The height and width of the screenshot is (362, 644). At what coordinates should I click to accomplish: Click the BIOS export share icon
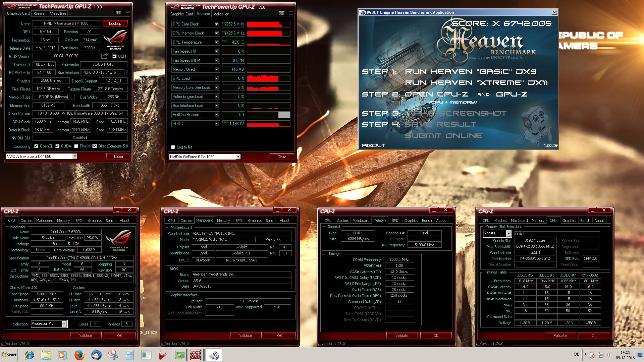coord(105,56)
